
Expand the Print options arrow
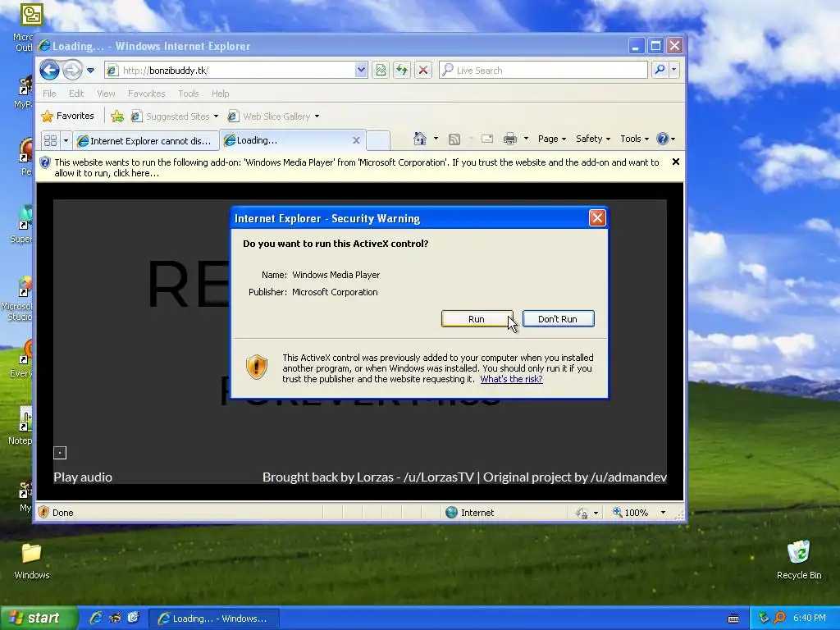coord(526,139)
